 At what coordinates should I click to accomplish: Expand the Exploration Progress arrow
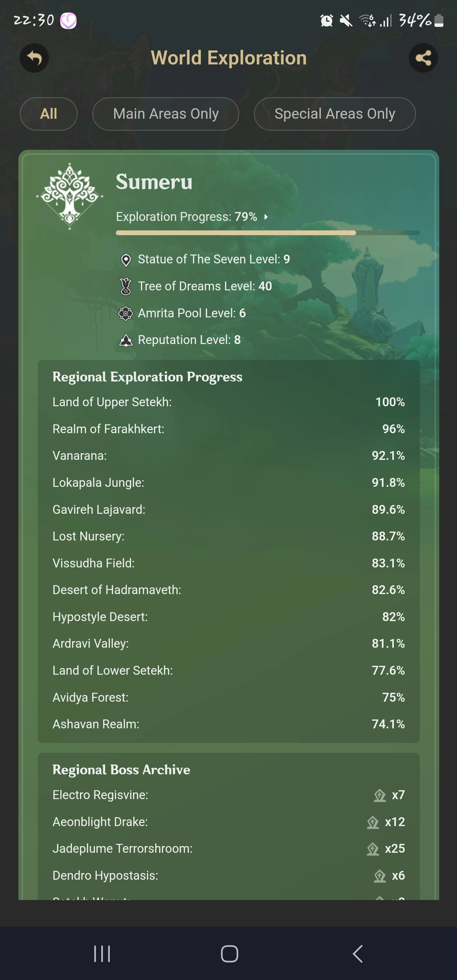pyautogui.click(x=266, y=217)
